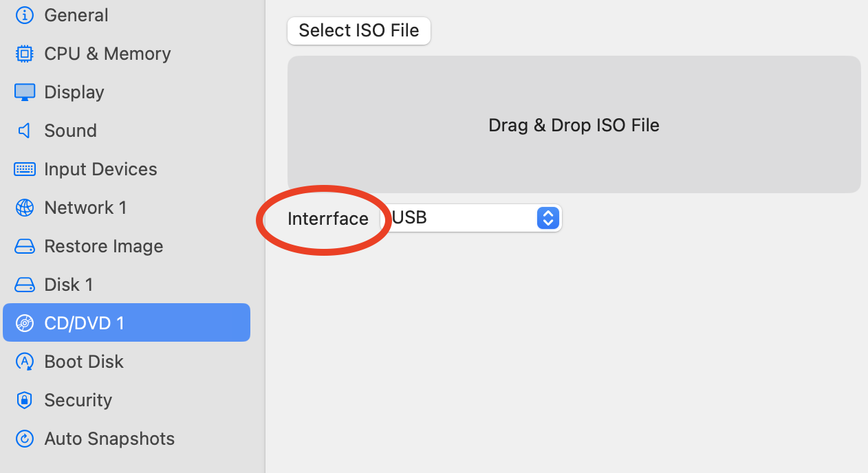This screenshot has width=868, height=473.
Task: Open the Network 1 section
Action: [85, 208]
